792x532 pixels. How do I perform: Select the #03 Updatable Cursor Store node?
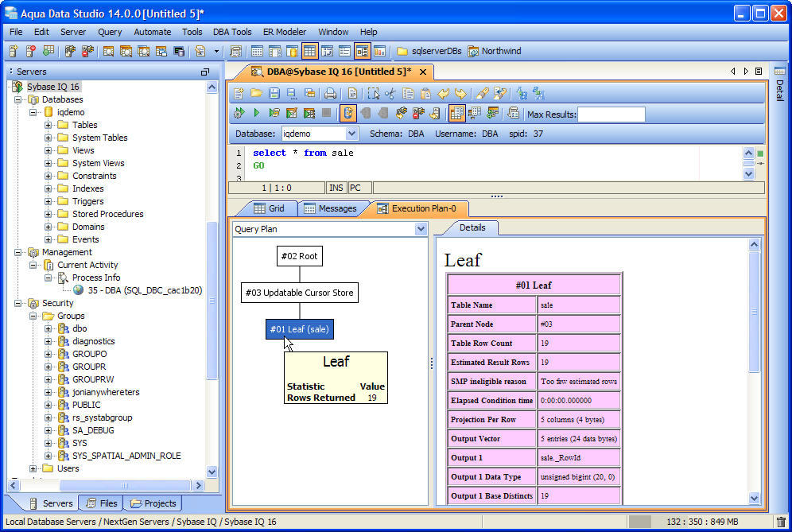(300, 293)
